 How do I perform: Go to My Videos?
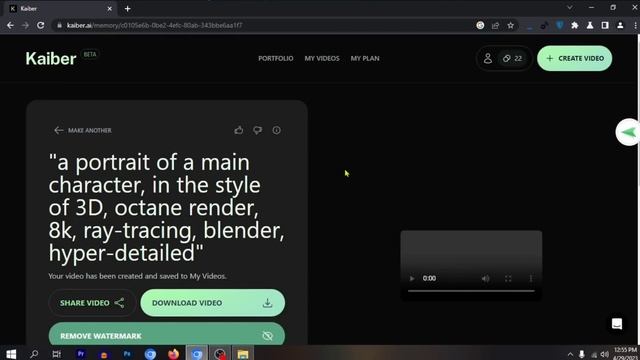322,58
